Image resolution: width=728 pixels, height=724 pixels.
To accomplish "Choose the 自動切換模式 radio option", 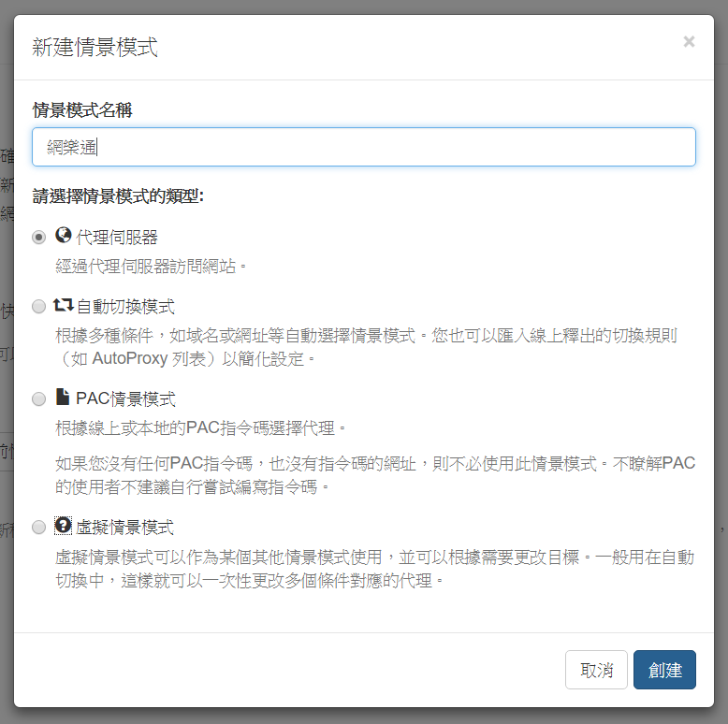I will [x=38, y=306].
